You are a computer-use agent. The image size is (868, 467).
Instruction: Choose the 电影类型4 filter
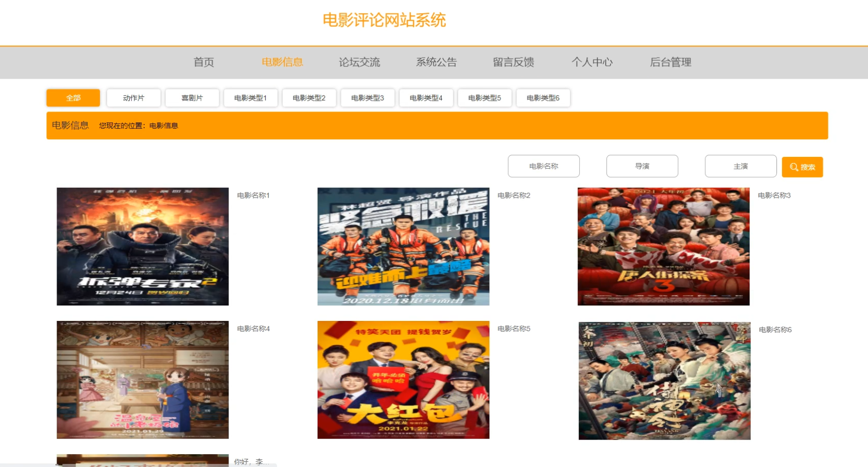[426, 98]
